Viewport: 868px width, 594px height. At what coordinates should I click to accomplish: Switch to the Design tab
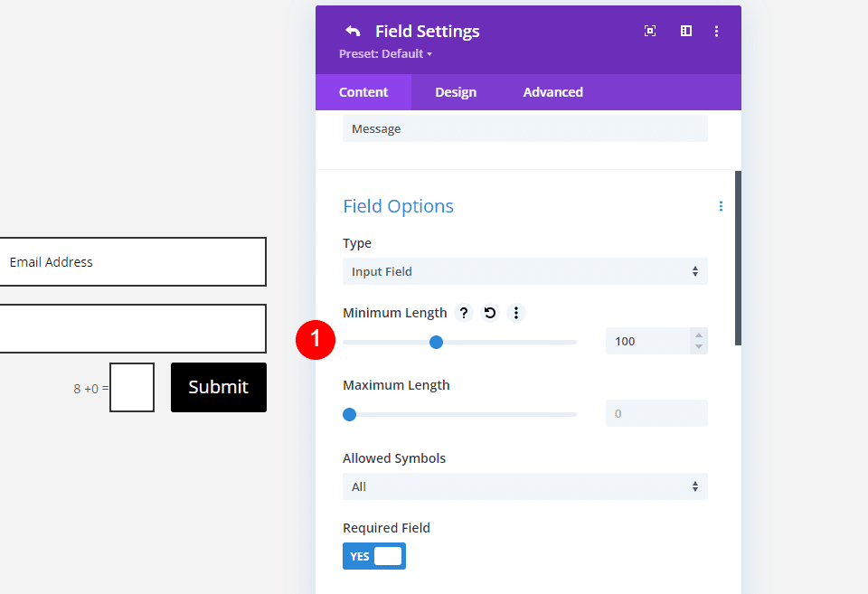[x=456, y=92]
